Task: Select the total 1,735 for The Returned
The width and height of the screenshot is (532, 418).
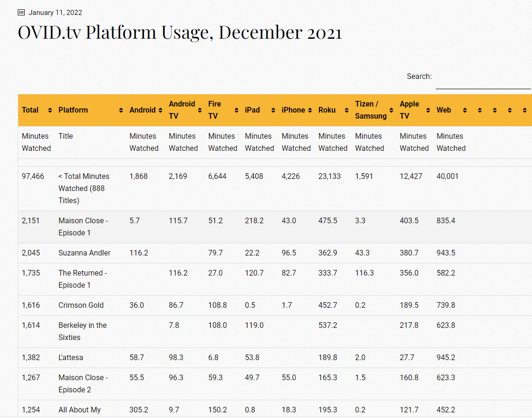Action: 31,273
